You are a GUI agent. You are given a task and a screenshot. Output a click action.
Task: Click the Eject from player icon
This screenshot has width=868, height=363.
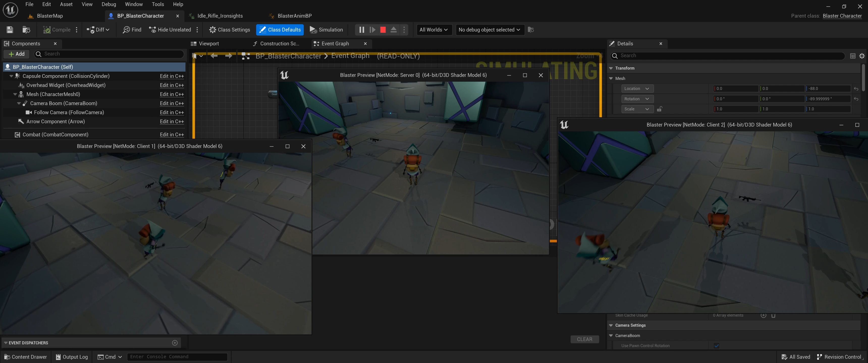393,30
